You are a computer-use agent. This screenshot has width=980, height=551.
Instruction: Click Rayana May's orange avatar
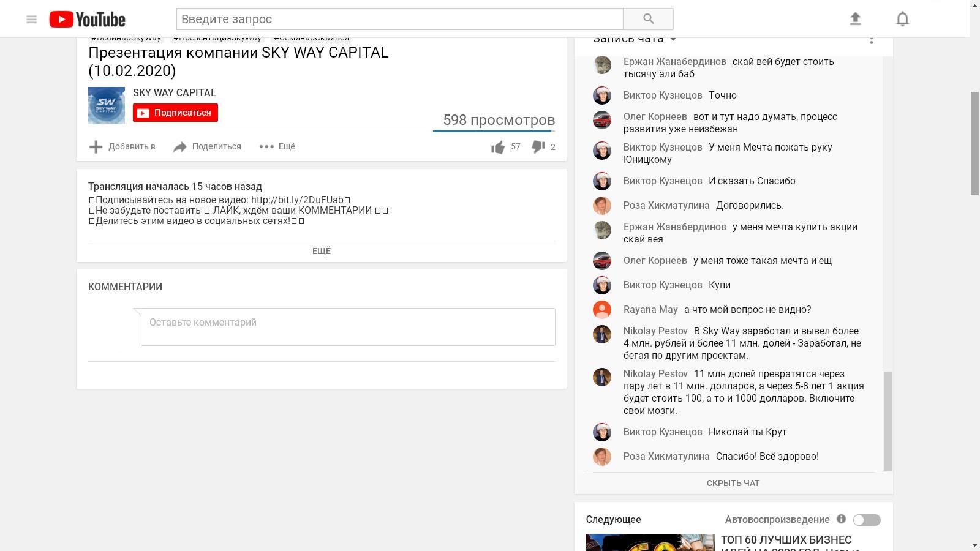coord(602,310)
